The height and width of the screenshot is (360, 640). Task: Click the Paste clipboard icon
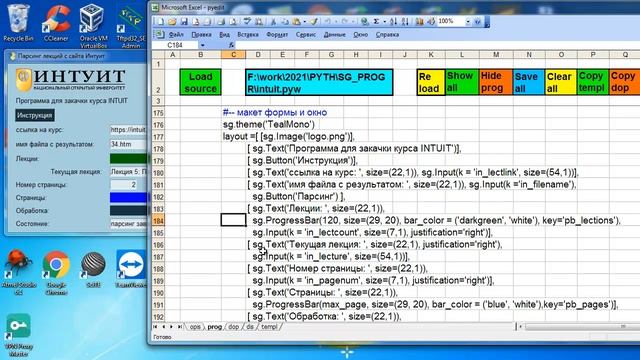tap(296, 21)
